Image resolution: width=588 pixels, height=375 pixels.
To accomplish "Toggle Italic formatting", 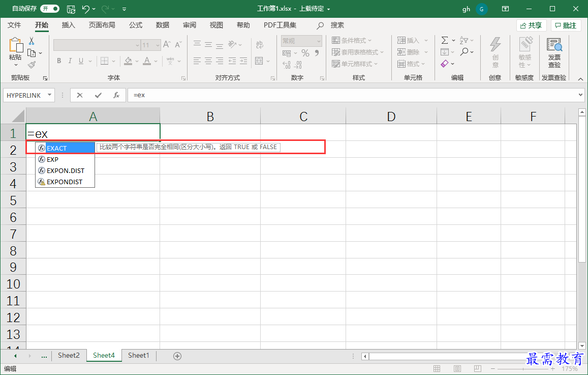I will click(70, 61).
